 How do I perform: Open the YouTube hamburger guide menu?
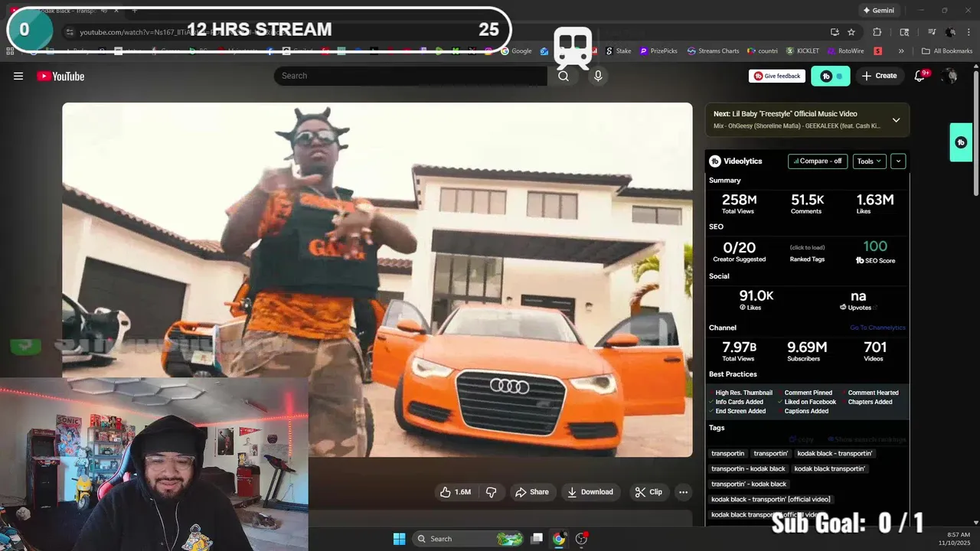pos(18,76)
